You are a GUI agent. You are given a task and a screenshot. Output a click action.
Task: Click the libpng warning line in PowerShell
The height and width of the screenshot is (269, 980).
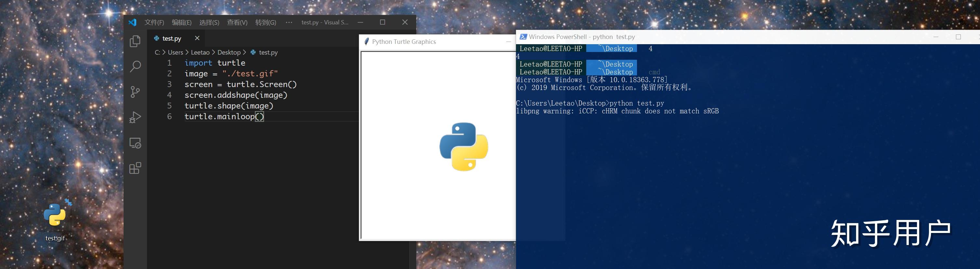(x=617, y=111)
